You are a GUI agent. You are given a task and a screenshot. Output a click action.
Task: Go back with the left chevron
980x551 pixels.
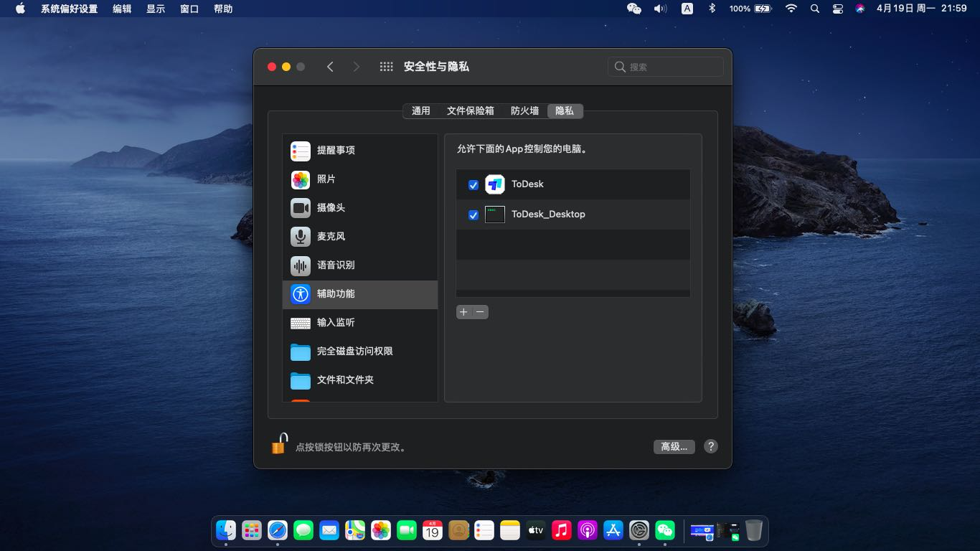coord(330,67)
